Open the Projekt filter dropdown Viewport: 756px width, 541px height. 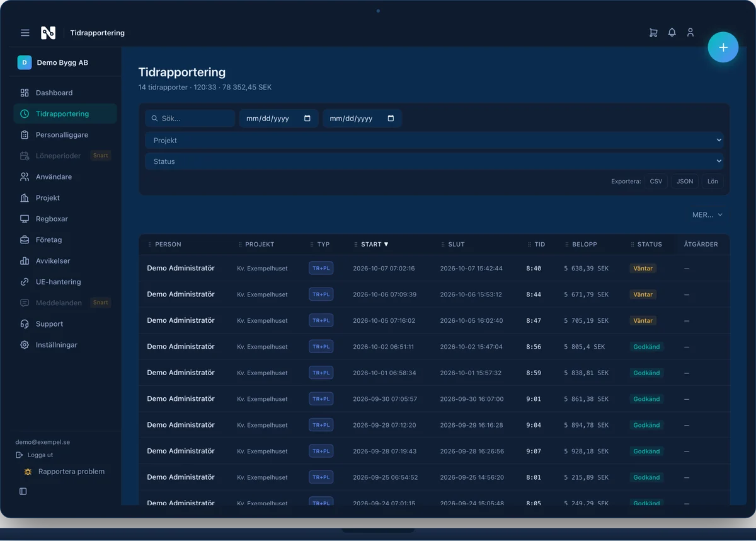click(434, 141)
